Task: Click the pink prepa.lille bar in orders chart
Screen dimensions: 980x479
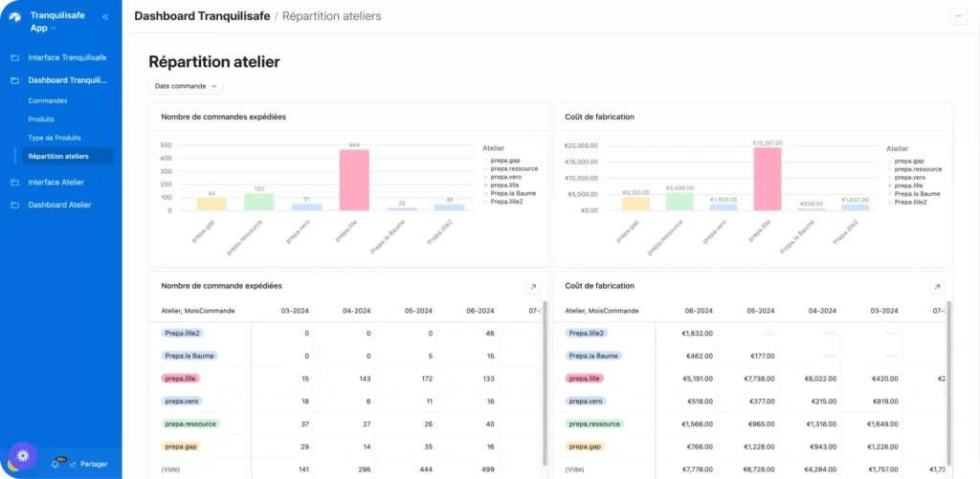Action: 354,180
